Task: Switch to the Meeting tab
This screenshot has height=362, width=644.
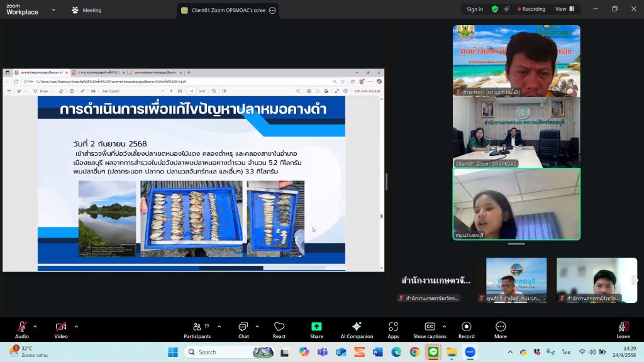Action: click(87, 10)
